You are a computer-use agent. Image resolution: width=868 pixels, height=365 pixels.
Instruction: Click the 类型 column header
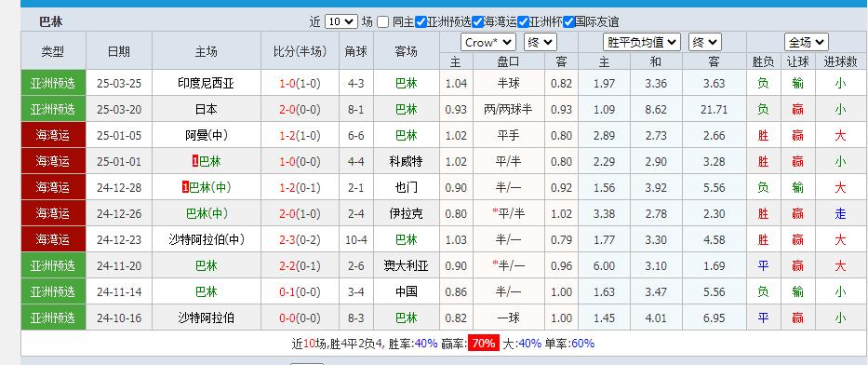53,51
